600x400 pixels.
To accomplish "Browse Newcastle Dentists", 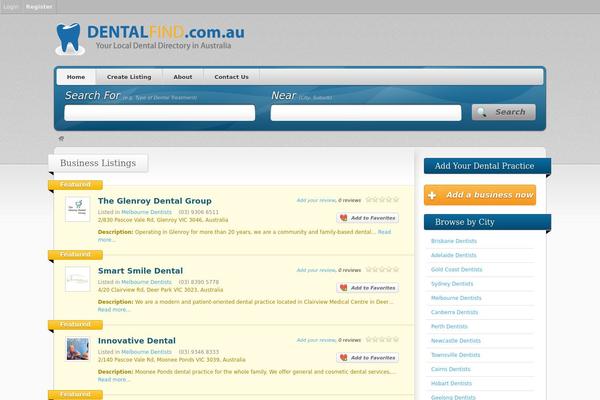I will (456, 341).
